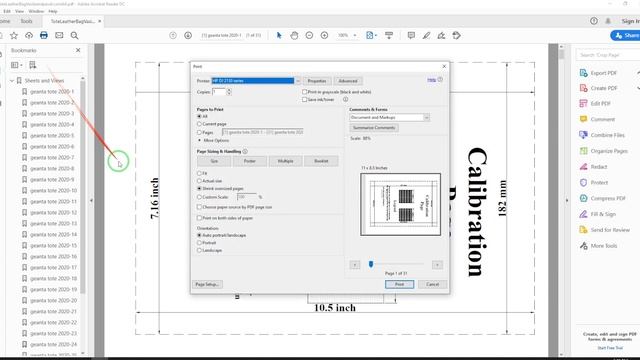Open the Window menu

(36, 11)
